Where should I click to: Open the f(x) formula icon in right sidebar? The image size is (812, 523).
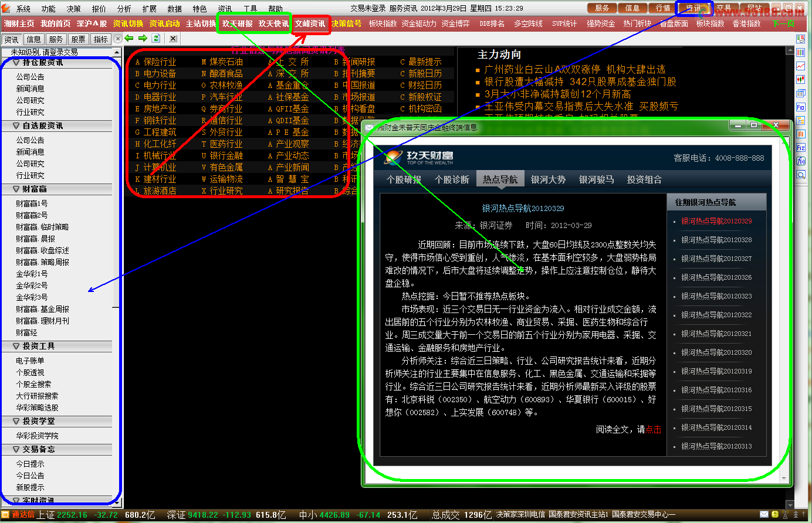801,161
